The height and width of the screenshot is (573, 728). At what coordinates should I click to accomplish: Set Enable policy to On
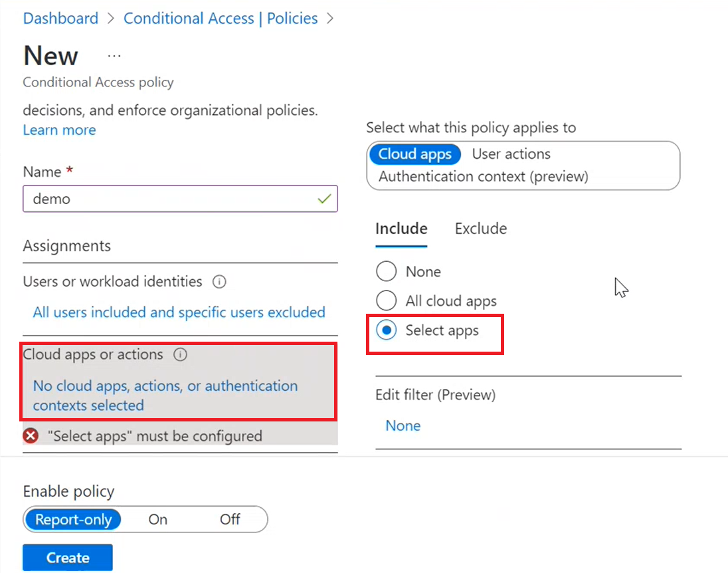pyautogui.click(x=157, y=519)
